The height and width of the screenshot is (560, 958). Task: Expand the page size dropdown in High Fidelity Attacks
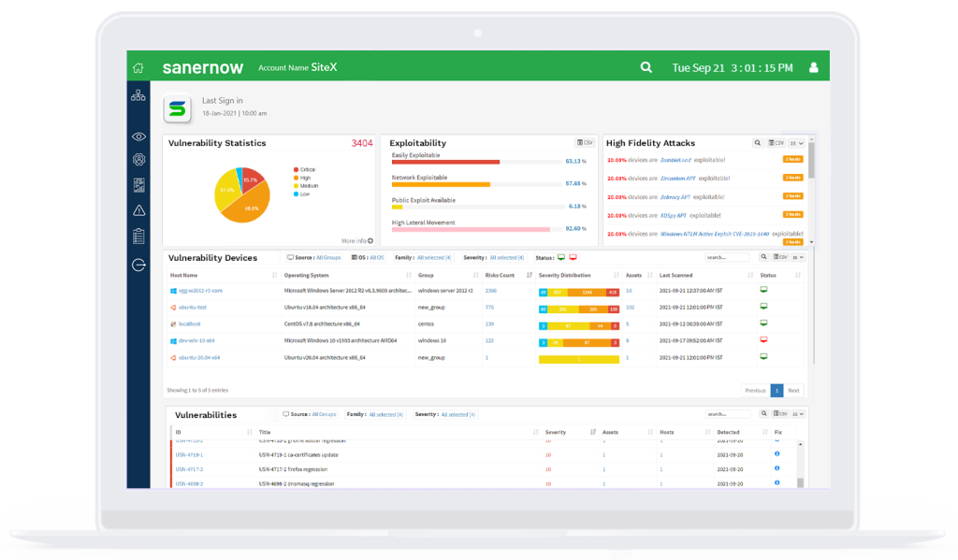click(x=795, y=143)
